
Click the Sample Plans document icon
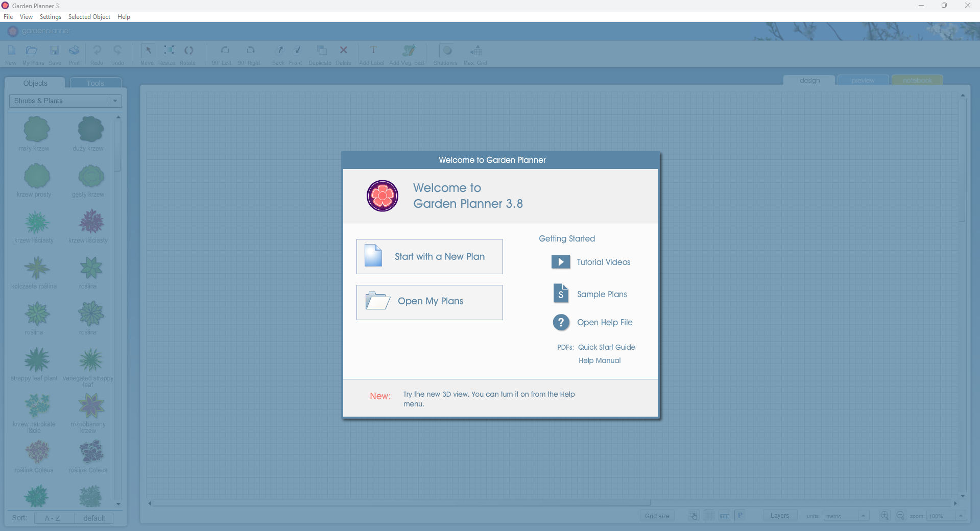[x=561, y=294]
